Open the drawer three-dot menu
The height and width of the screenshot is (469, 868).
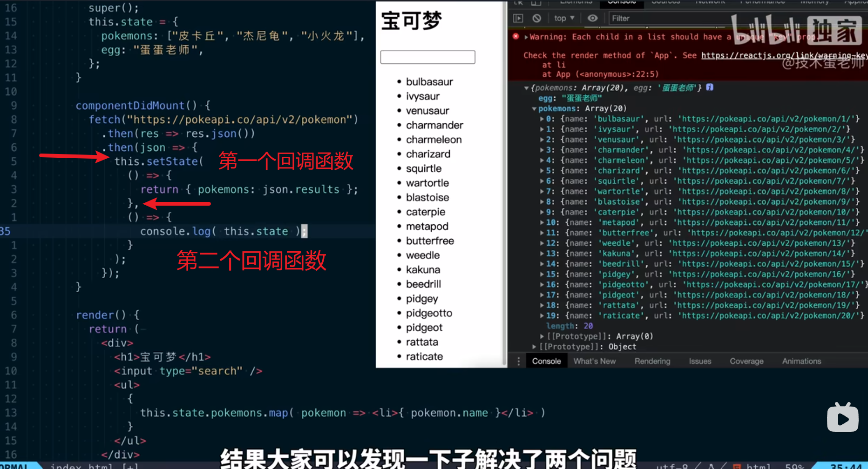pyautogui.click(x=519, y=361)
